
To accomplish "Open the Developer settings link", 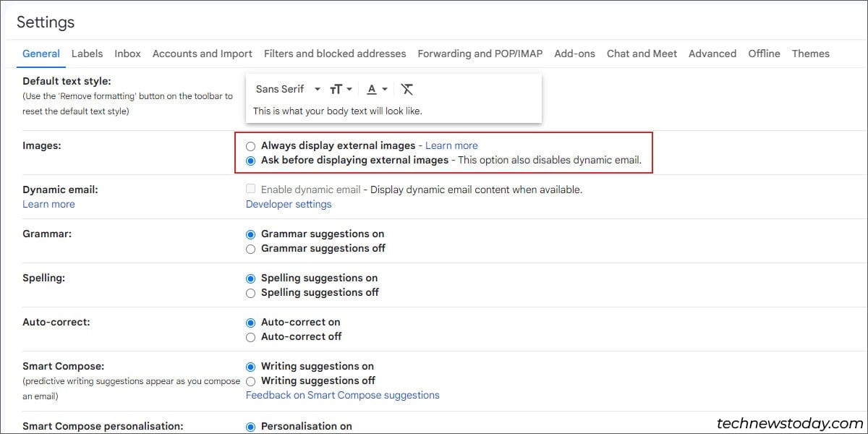I will click(x=289, y=204).
